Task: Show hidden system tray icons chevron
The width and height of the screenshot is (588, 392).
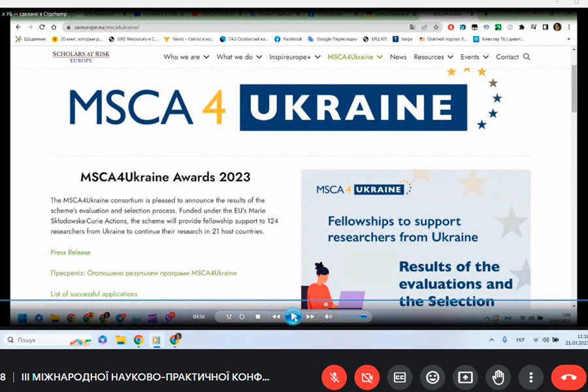Action: [491, 340]
